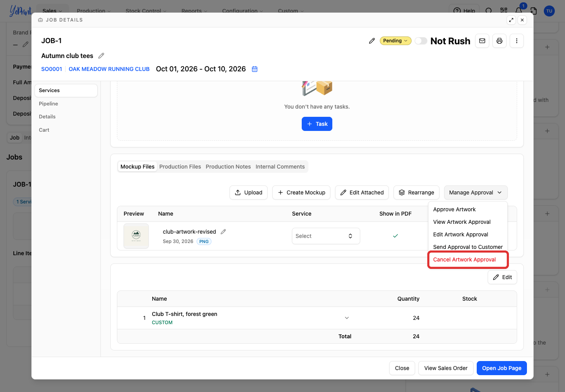Click the Open Job Page button

(x=502, y=368)
